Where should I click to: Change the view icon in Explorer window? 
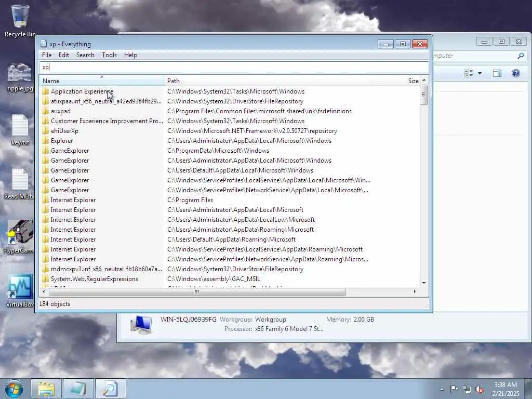tap(469, 73)
